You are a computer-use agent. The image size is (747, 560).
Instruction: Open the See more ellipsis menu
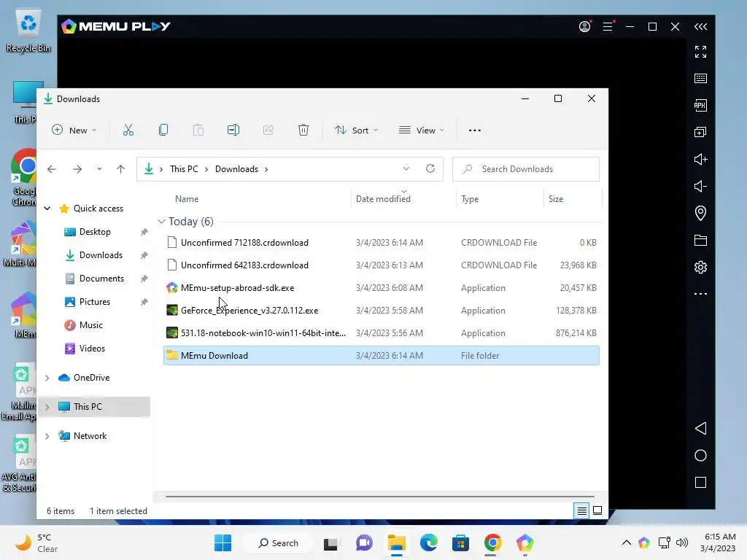coord(474,130)
